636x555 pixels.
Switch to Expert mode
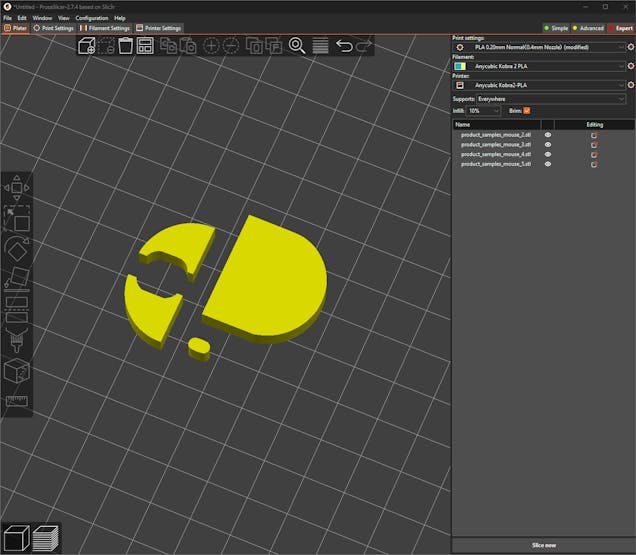[621, 28]
